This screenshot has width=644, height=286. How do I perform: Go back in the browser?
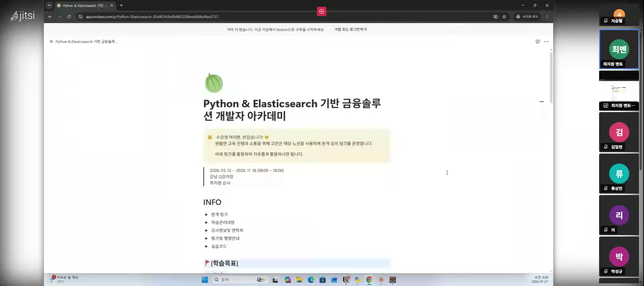point(50,17)
